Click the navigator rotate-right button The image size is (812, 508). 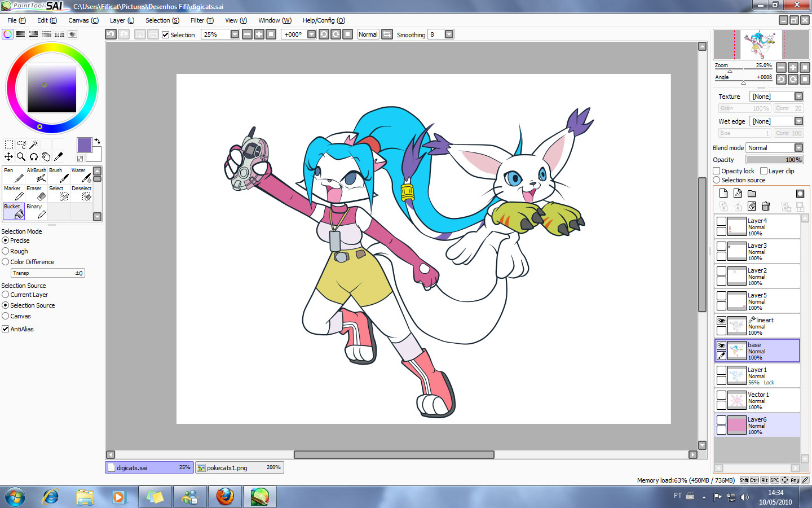click(x=793, y=80)
